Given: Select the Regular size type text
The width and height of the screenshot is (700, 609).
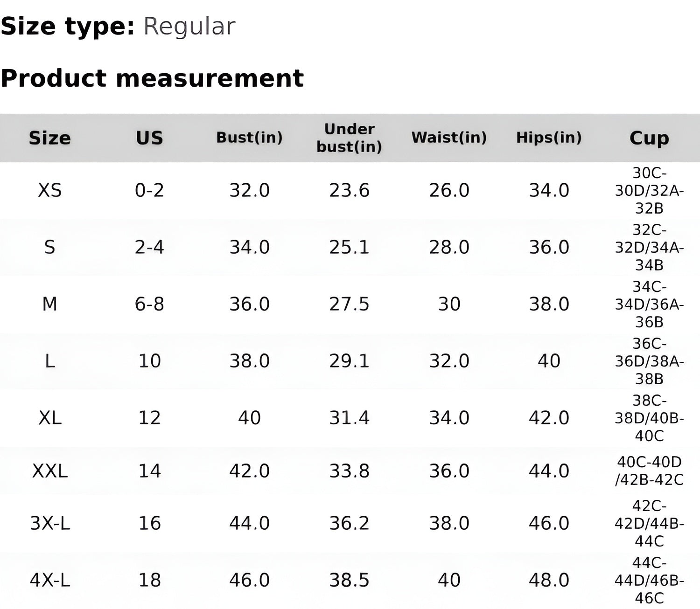Looking at the screenshot, I should [189, 26].
